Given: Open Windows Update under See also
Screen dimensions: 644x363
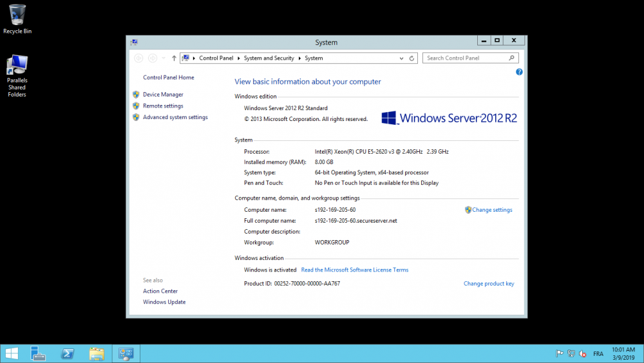Looking at the screenshot, I should pyautogui.click(x=164, y=302).
